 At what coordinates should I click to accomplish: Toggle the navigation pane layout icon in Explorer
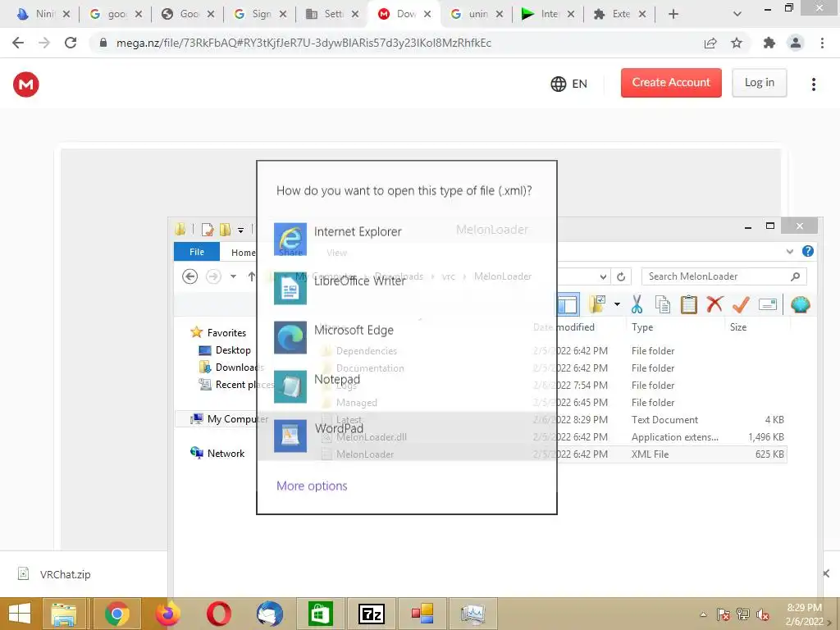568,304
